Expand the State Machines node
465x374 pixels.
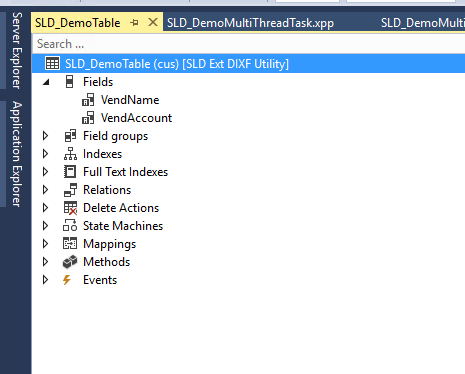[x=45, y=226]
